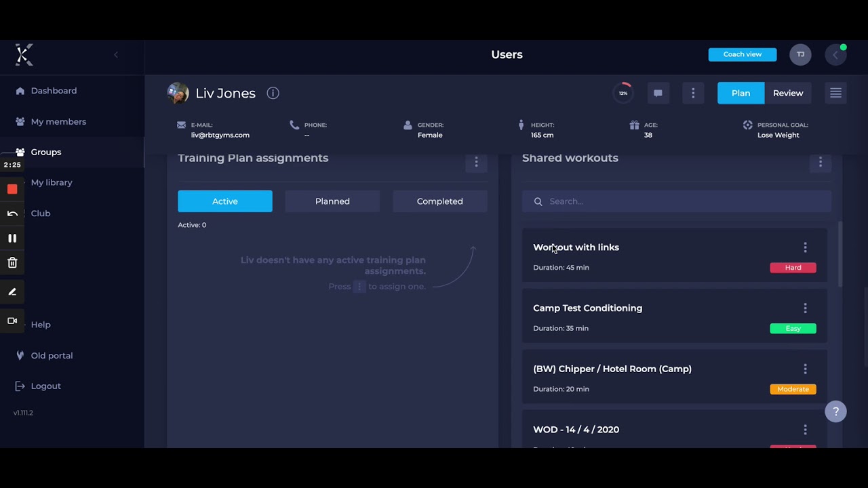Stop the screen recording with red button
The height and width of the screenshot is (488, 868).
(x=12, y=189)
